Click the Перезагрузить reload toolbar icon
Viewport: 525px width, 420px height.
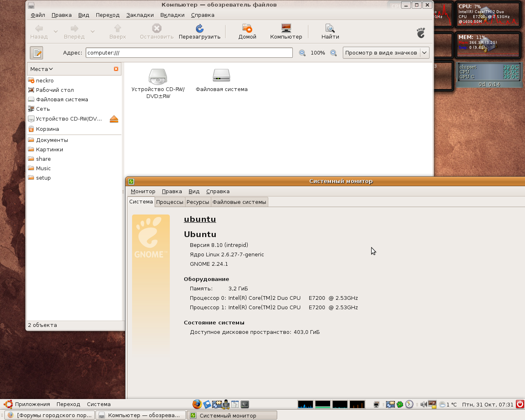tap(200, 29)
